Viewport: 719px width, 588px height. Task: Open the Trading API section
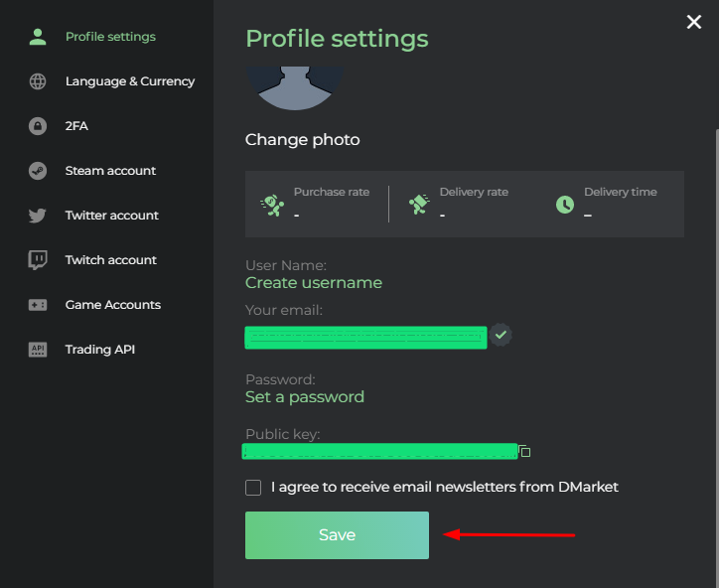click(x=100, y=350)
